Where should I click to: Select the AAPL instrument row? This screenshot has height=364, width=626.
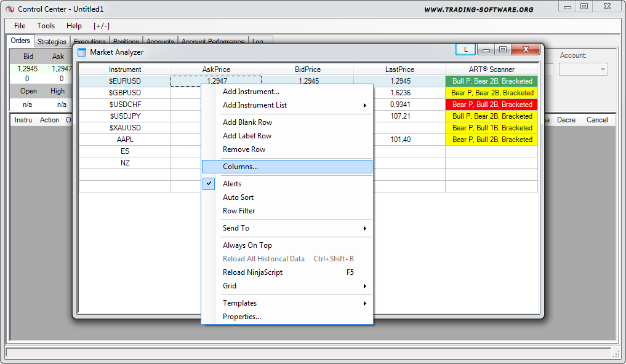click(125, 140)
